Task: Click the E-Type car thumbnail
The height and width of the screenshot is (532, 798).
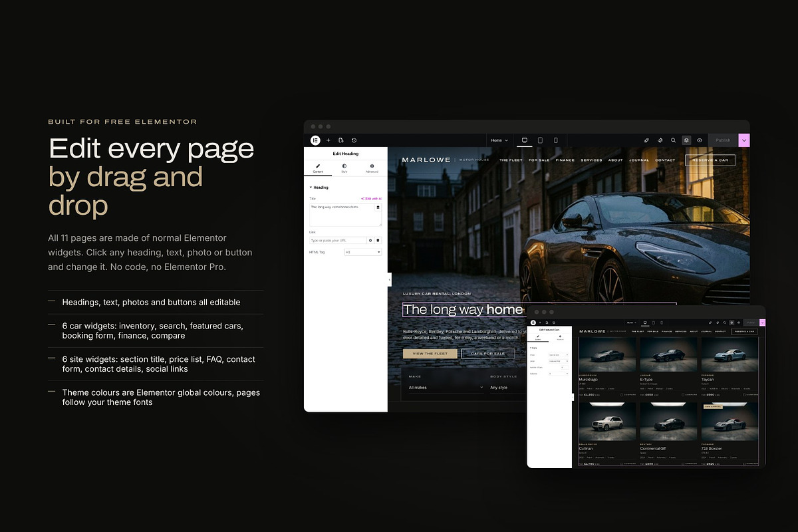Action: pos(668,354)
